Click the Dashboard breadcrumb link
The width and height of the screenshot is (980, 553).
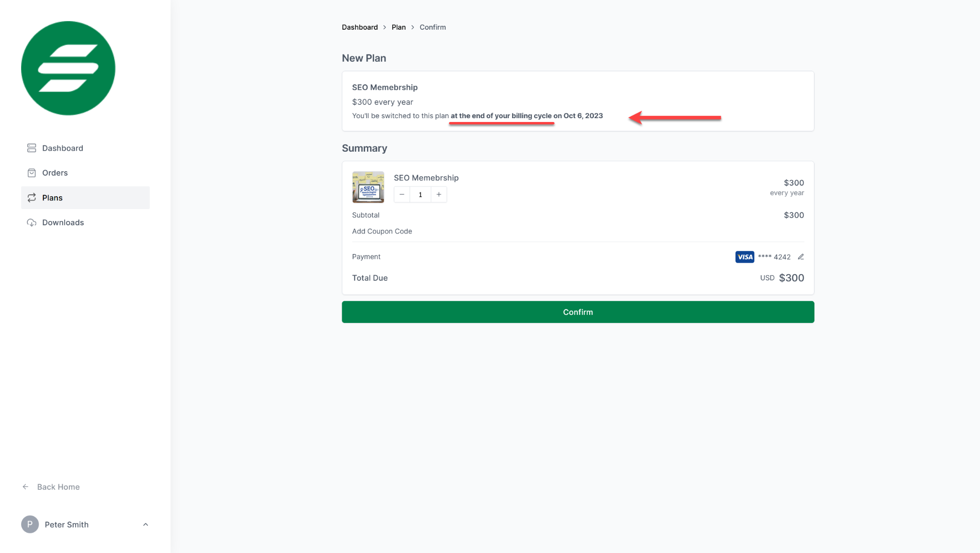359,27
